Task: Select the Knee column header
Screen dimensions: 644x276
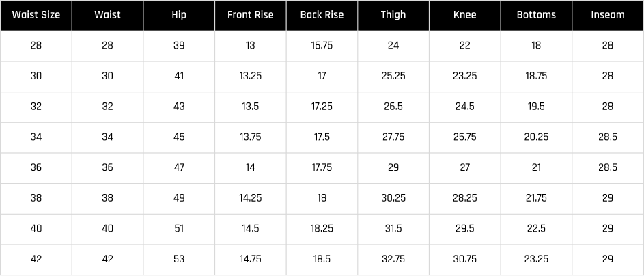Action: coord(465,15)
